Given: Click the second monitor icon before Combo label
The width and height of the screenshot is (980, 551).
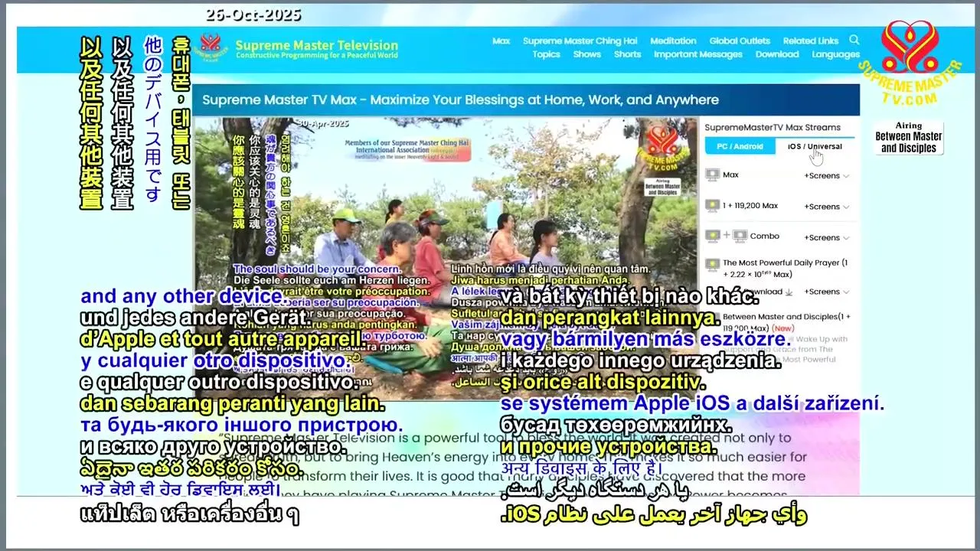Looking at the screenshot, I should 740,236.
